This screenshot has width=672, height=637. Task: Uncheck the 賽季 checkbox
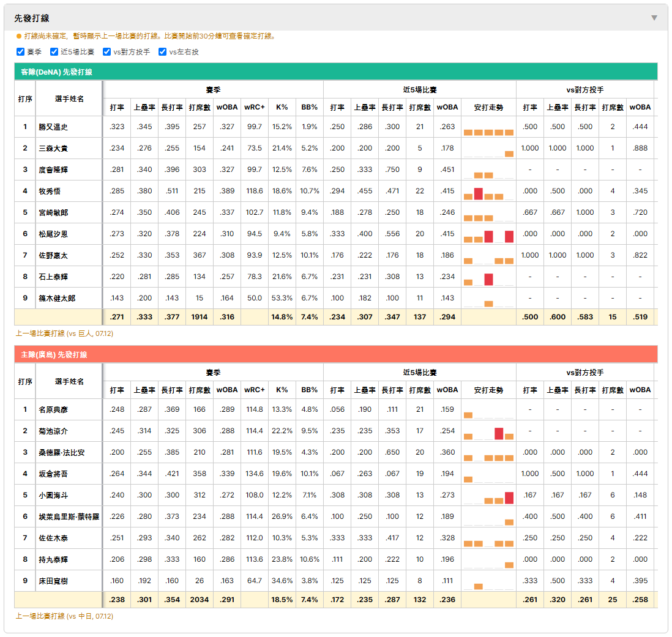click(21, 52)
